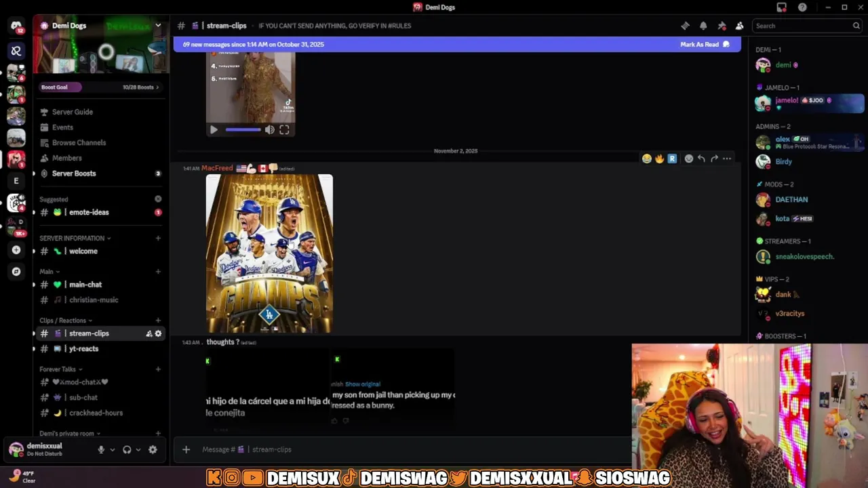
Task: Open Birdy's profile in member list
Action: tap(810, 161)
